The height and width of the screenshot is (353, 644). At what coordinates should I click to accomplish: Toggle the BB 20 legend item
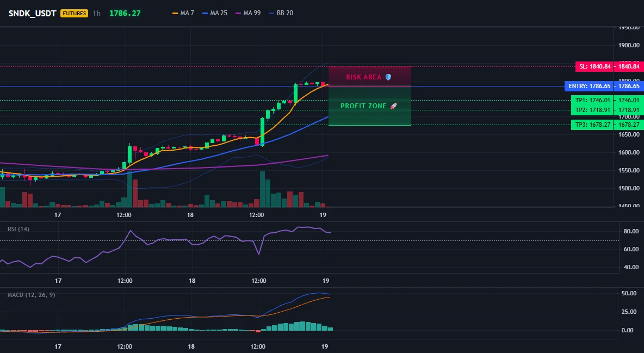tap(281, 13)
